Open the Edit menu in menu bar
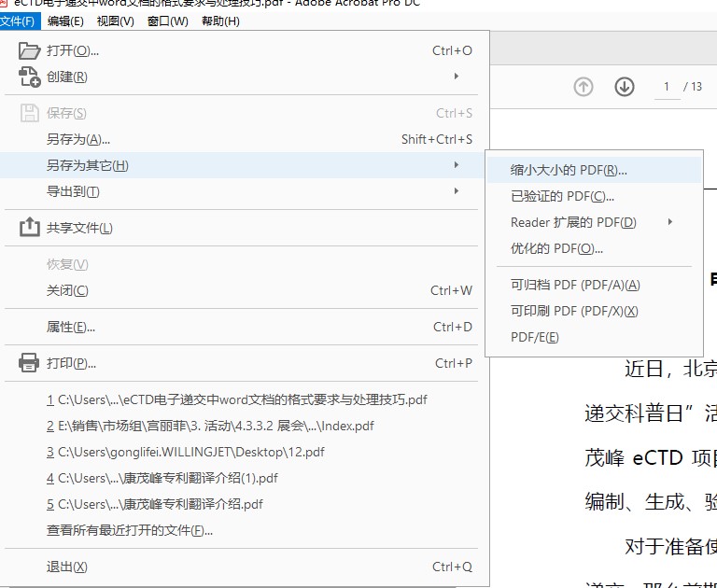Image resolution: width=717 pixels, height=588 pixels. 65,21
